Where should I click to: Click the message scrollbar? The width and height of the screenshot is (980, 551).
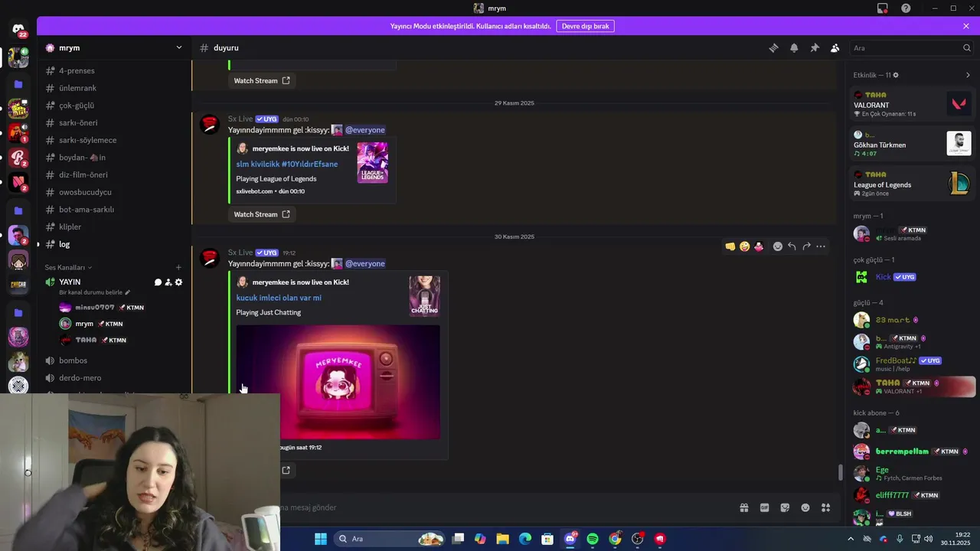841,472
